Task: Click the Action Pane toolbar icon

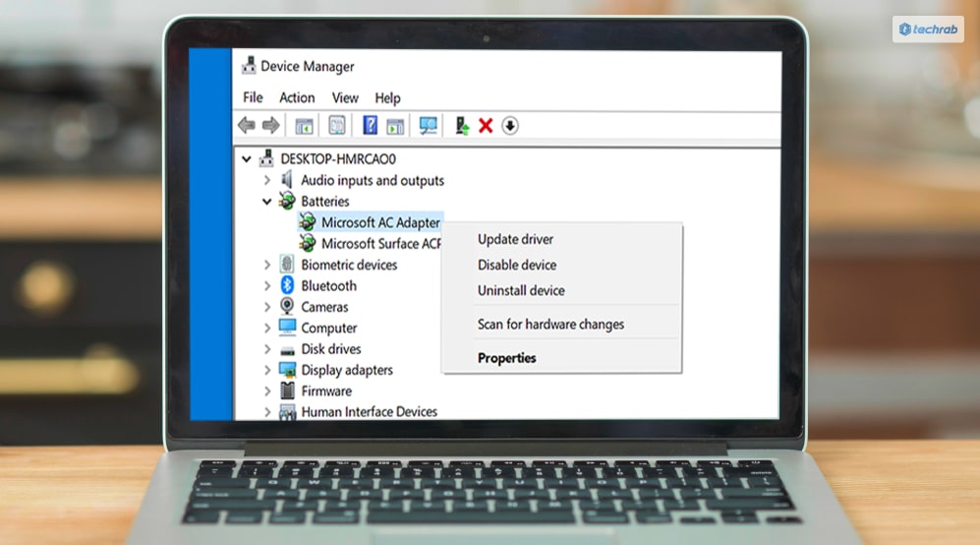Action: 395,126
